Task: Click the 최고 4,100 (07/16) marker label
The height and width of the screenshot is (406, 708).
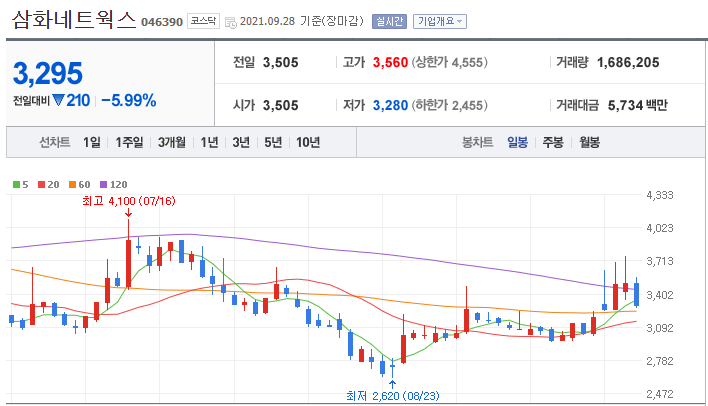Action: point(129,201)
